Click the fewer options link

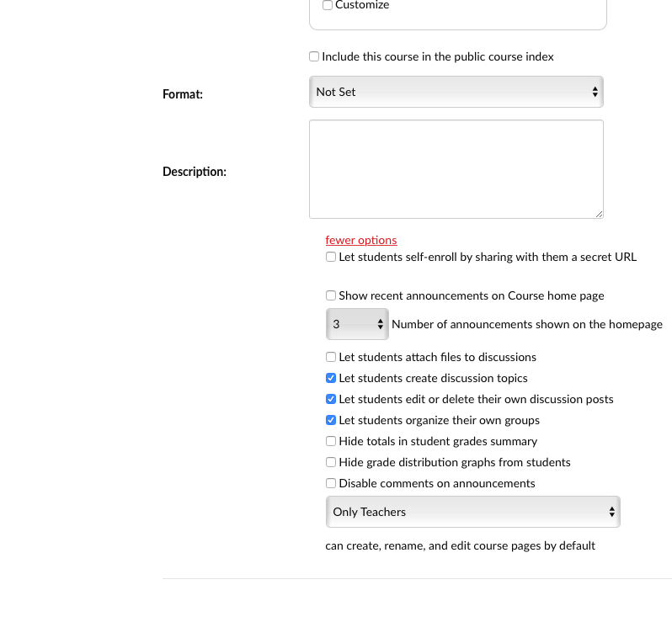pos(360,240)
